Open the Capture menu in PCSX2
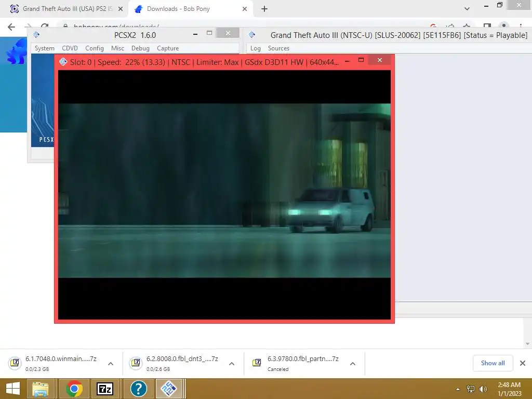Screen dimensions: 532x399 (x=168, y=48)
